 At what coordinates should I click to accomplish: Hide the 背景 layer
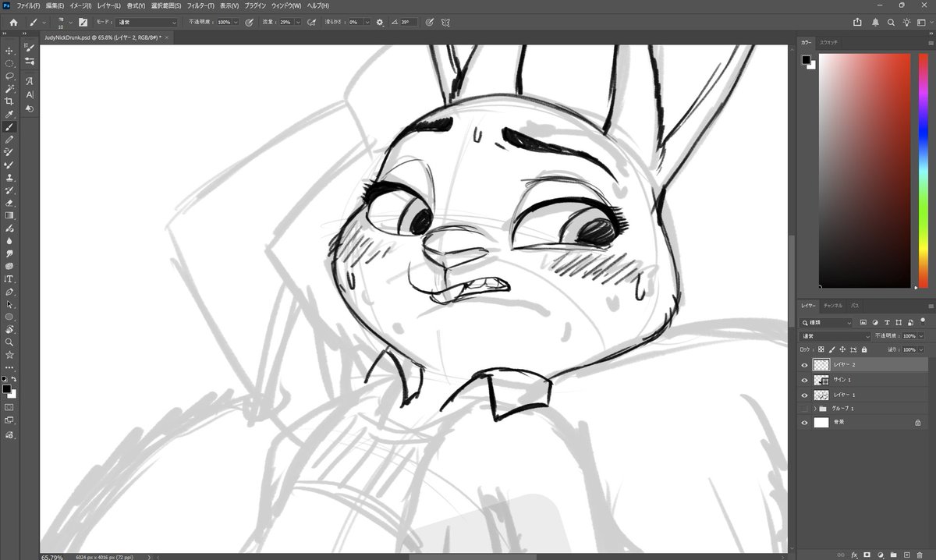[804, 422]
